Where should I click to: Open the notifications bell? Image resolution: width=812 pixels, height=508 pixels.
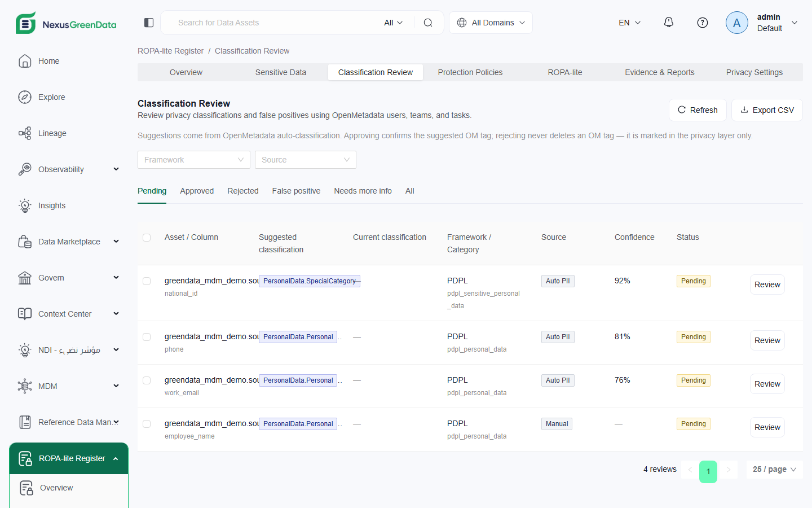pyautogui.click(x=669, y=23)
